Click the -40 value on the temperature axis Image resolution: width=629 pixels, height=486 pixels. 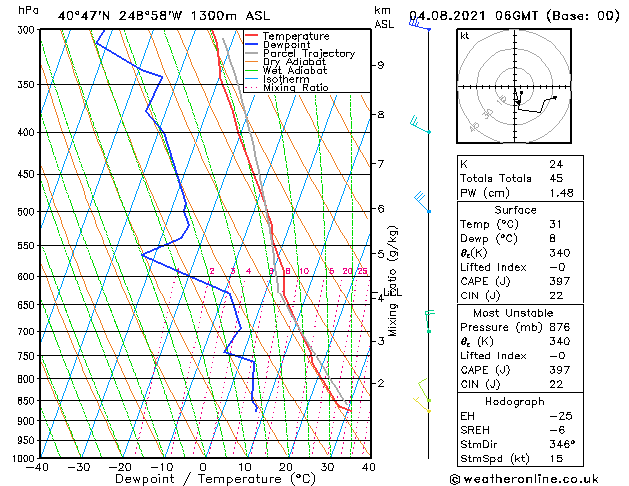pos(37,467)
